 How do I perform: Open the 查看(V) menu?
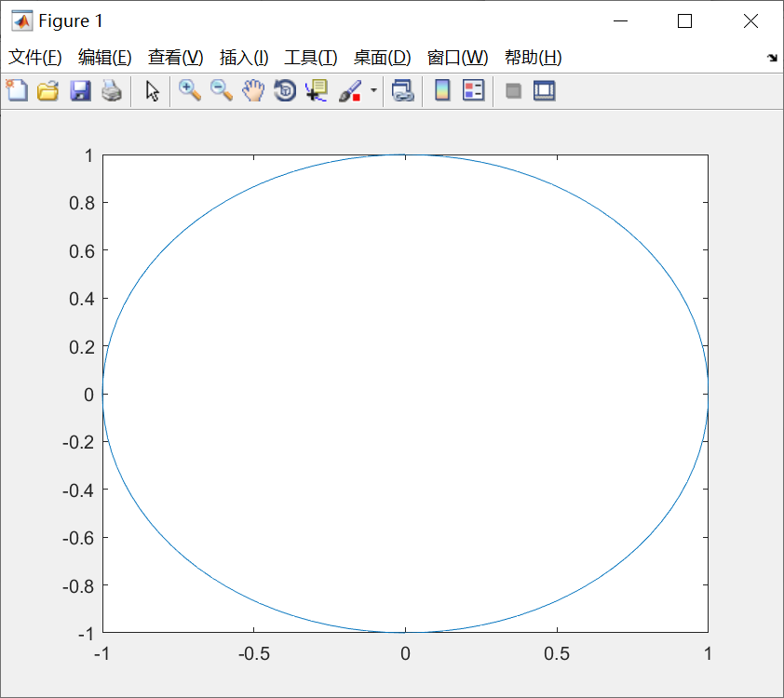point(175,58)
